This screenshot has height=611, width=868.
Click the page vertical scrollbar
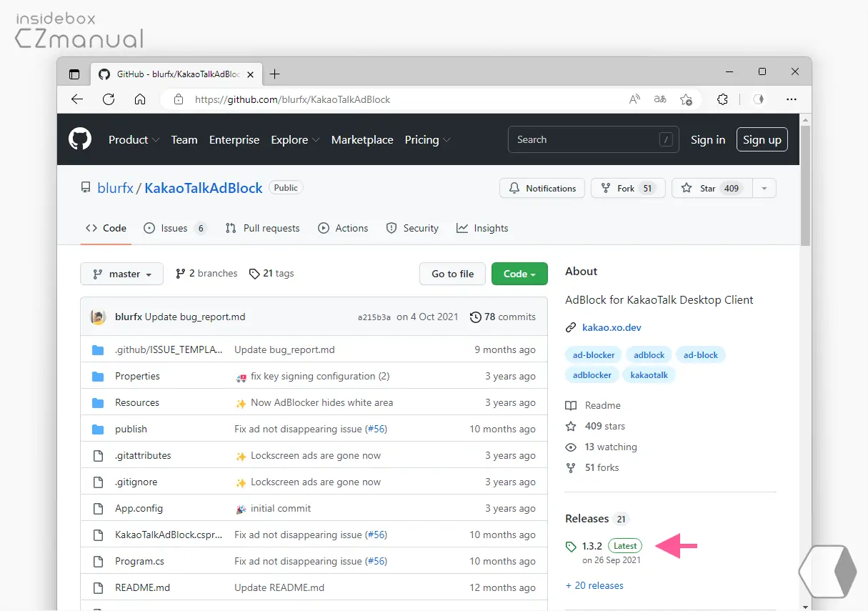(x=806, y=185)
